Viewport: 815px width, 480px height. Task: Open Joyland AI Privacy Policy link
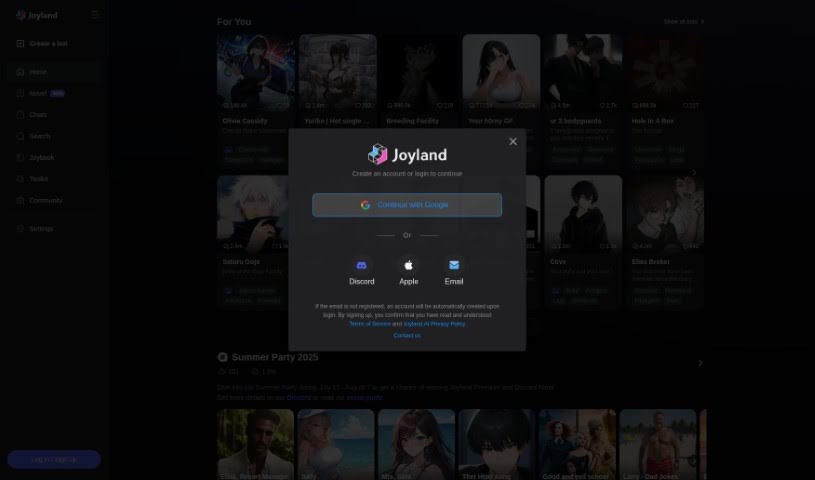click(x=435, y=323)
